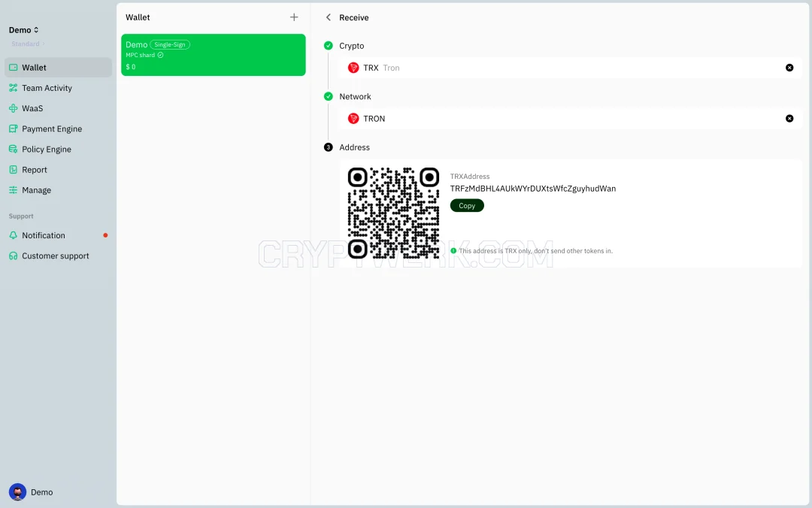Click the TRX-only warning info icon
Screen dimensions: 812x508
453,251
